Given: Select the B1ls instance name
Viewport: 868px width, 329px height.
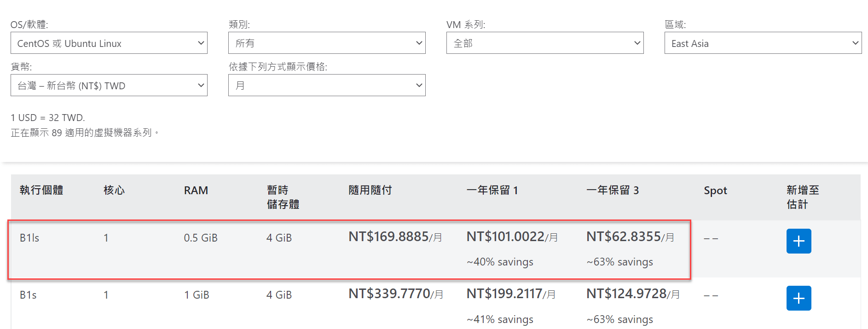Looking at the screenshot, I should point(29,238).
